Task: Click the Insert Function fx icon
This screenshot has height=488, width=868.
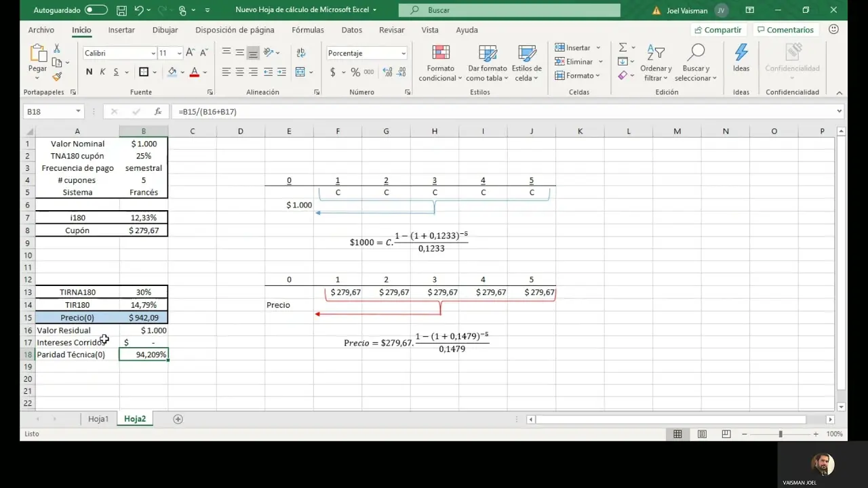Action: click(x=158, y=111)
